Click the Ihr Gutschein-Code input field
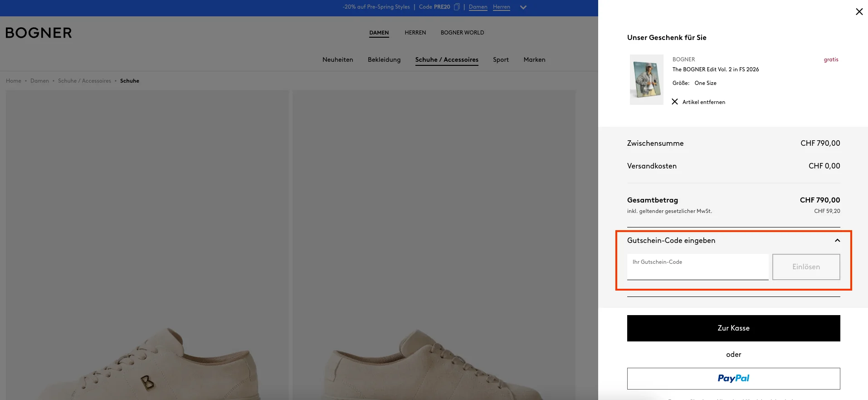Screen dimensions: 868x400 pos(697,267)
